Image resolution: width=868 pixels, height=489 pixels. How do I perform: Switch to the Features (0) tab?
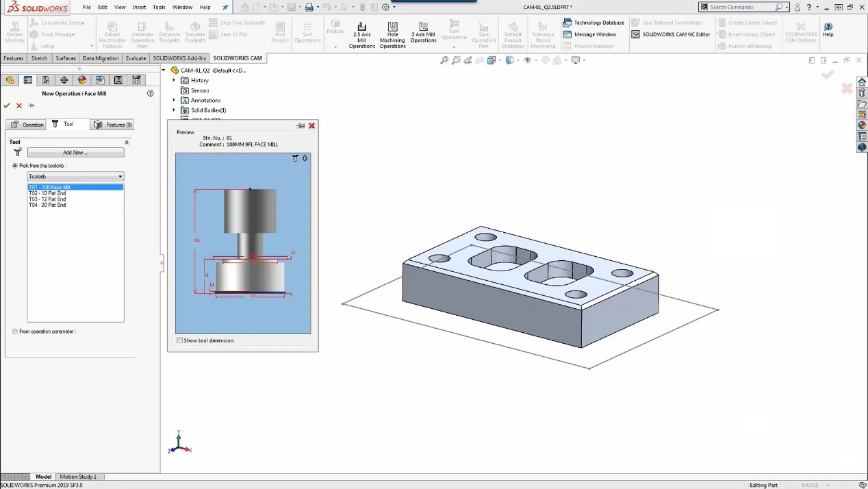coord(114,125)
